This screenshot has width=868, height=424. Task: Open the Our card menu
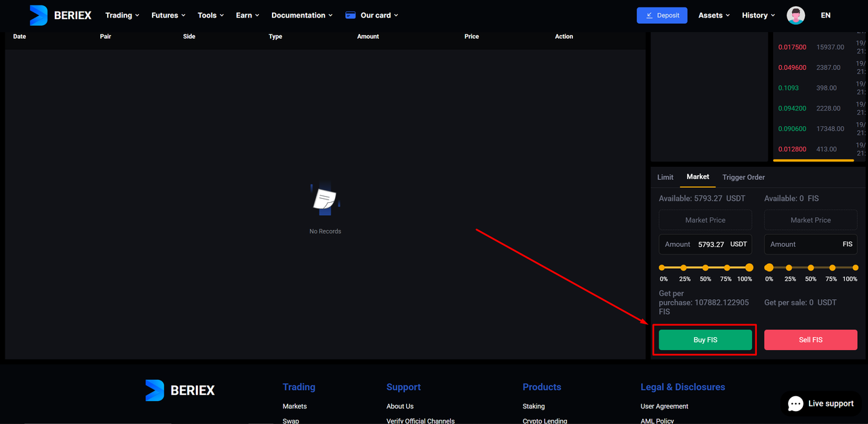pyautogui.click(x=379, y=15)
